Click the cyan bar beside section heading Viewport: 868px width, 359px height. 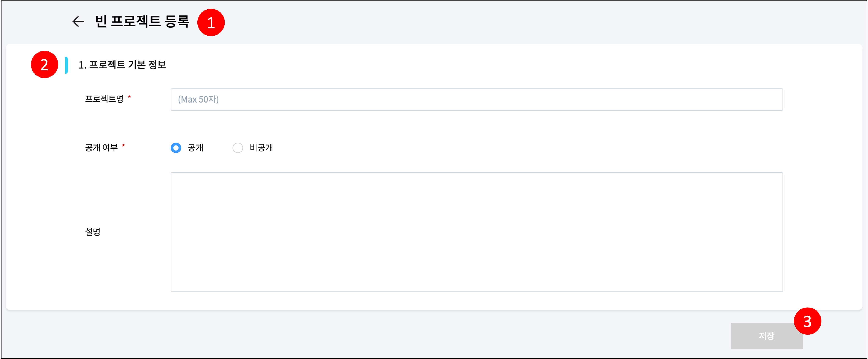click(x=67, y=65)
